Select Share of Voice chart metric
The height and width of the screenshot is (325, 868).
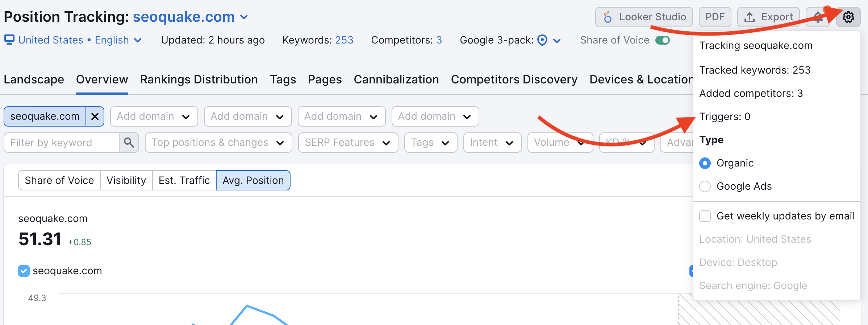pos(59,180)
